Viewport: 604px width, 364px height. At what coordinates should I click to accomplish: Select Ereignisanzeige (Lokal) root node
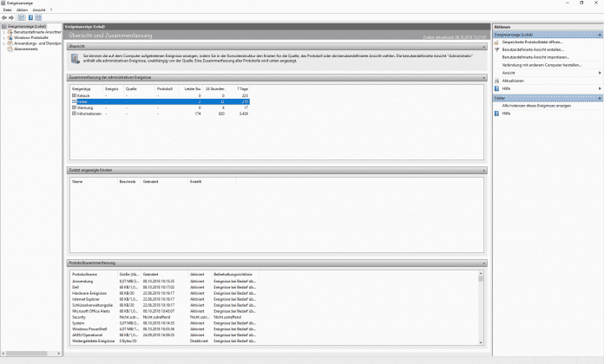click(x=26, y=27)
